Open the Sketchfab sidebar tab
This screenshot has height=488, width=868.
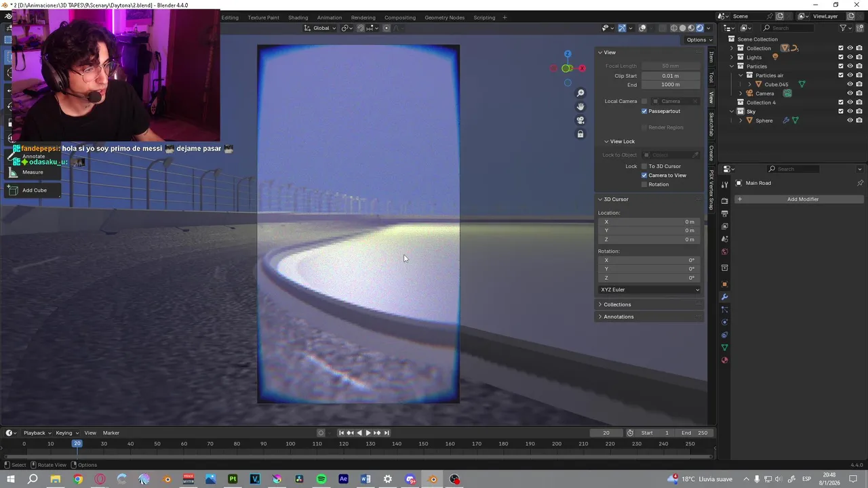(x=711, y=125)
